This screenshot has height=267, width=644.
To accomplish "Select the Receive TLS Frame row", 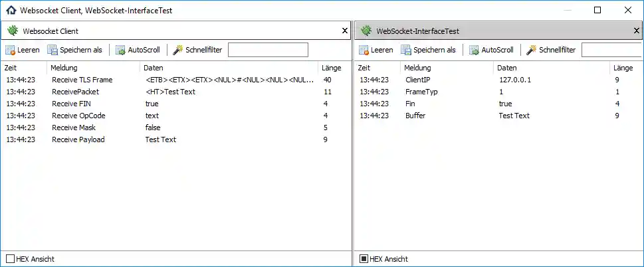I will point(175,80).
